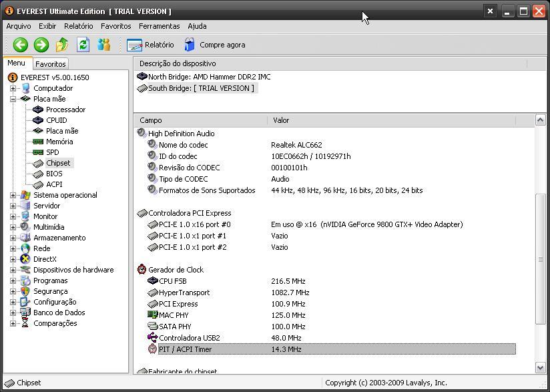Click the Sistema operacional Windows flag icon

[25, 195]
